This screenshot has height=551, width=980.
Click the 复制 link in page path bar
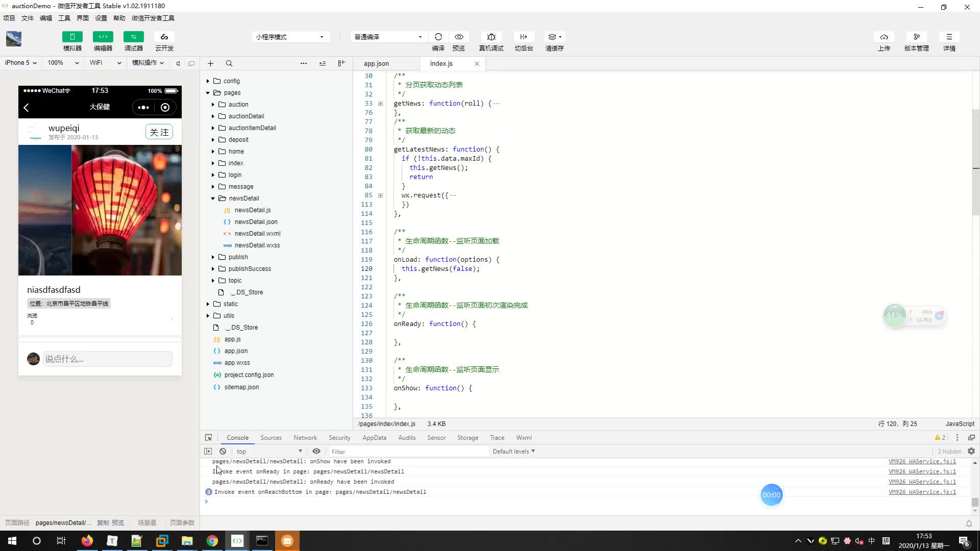pyautogui.click(x=103, y=523)
